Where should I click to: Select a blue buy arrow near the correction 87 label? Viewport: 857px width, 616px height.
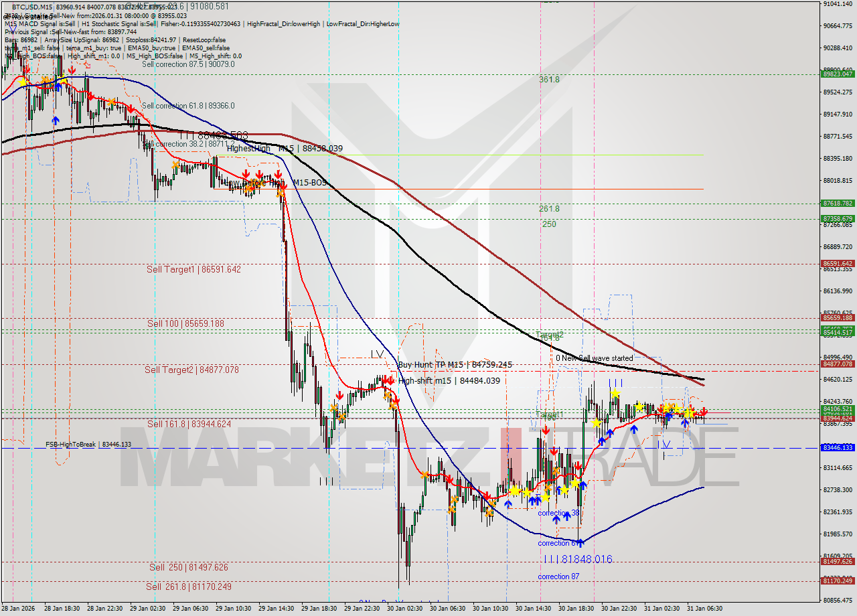point(580,544)
